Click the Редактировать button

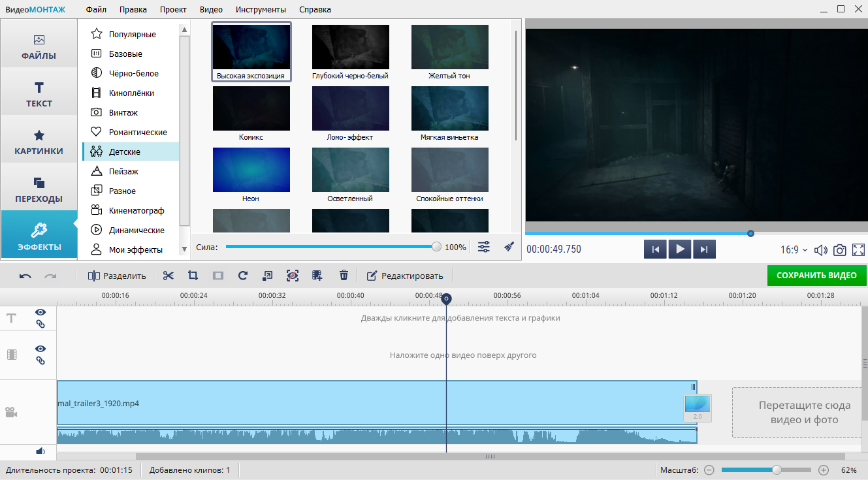[x=404, y=276]
